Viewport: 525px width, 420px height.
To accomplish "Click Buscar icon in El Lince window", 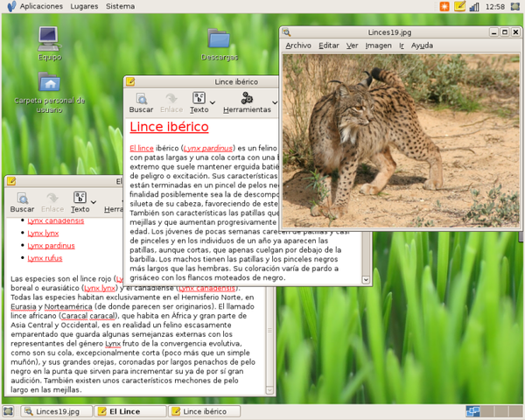I will coord(22,202).
